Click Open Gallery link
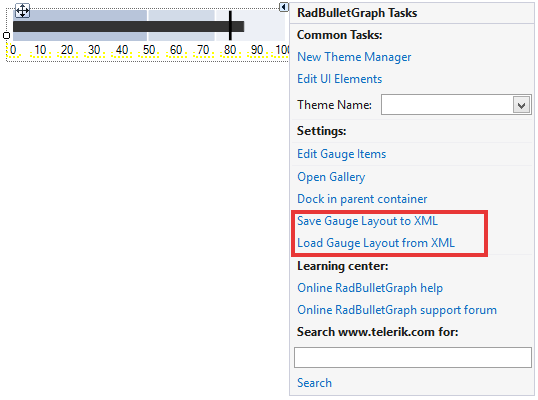Viewport: 538px width, 400px height. pos(331,177)
